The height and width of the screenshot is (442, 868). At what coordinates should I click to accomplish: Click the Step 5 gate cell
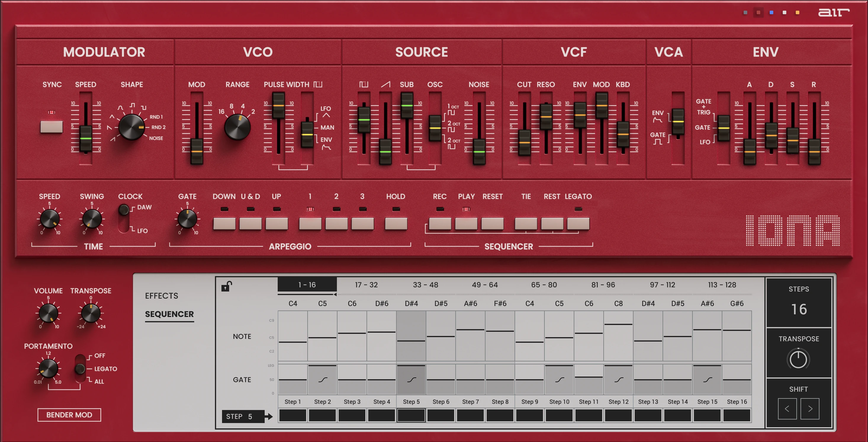[411, 379]
